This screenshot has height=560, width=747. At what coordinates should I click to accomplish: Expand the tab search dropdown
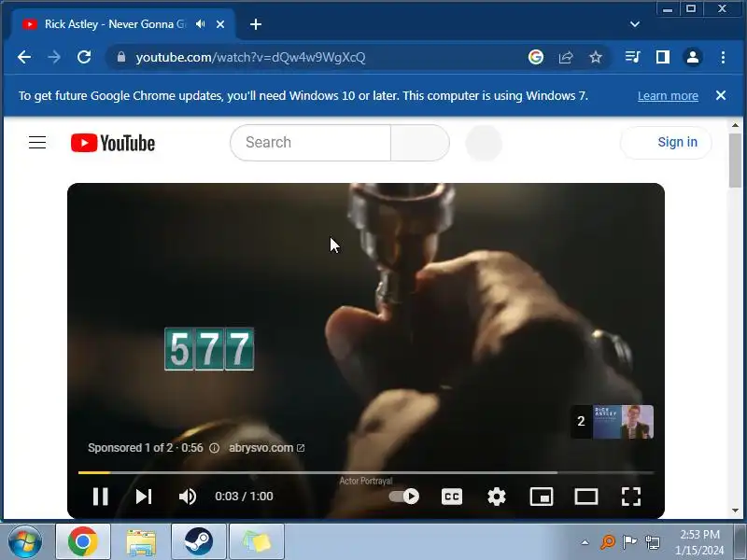point(635,24)
